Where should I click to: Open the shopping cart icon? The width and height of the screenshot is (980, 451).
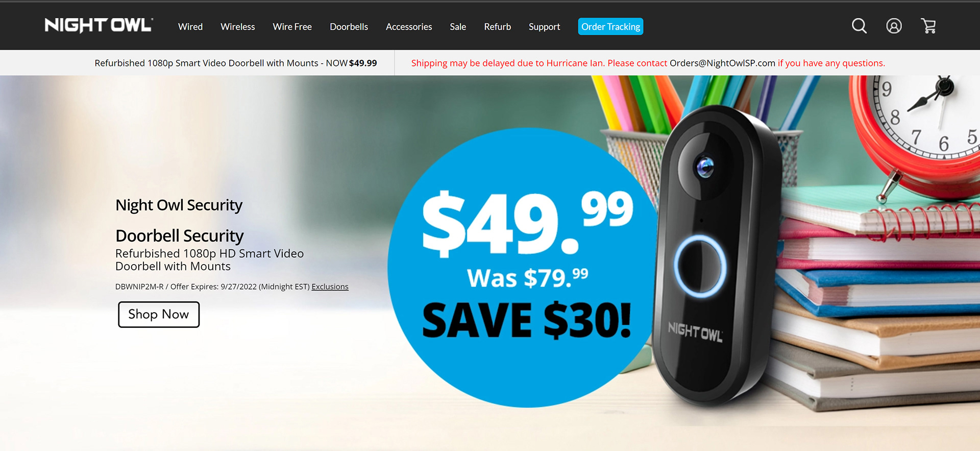(x=928, y=26)
